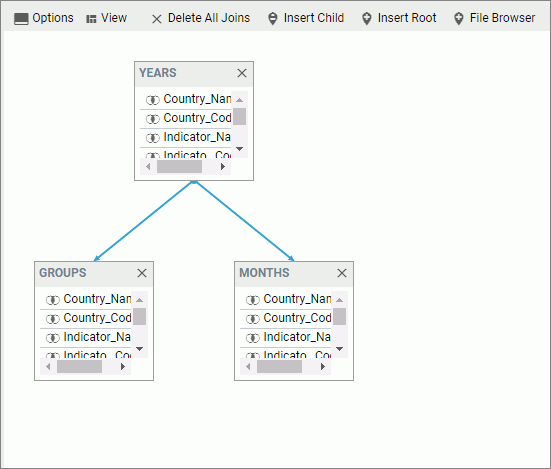Close the MONTHS table box
This screenshot has width=551, height=469.
pos(342,273)
